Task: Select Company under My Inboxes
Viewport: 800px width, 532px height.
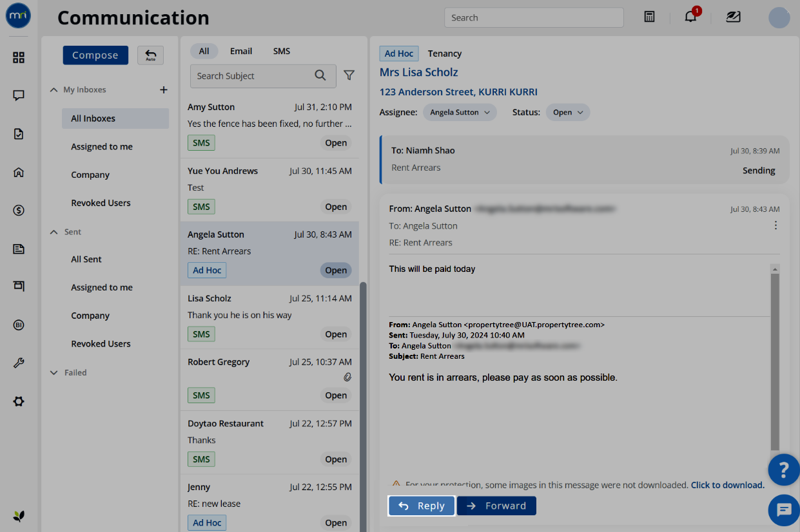Action: click(x=90, y=175)
